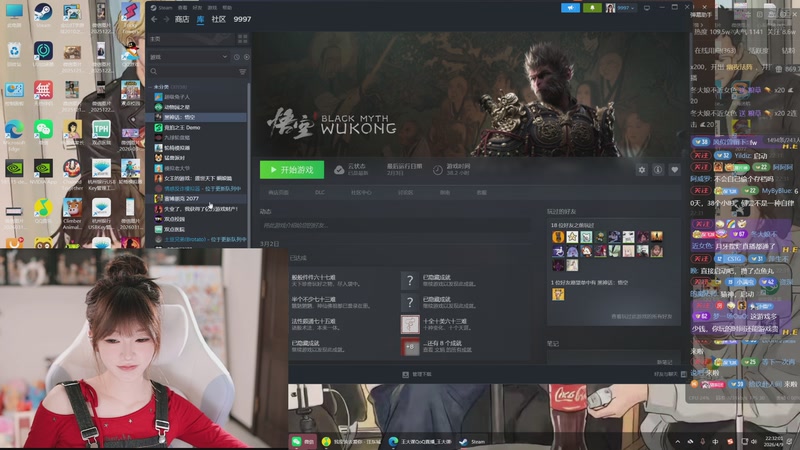Viewport: 800px width, 450px height.
Task: Click the Steam taskbar item
Action: point(472,442)
